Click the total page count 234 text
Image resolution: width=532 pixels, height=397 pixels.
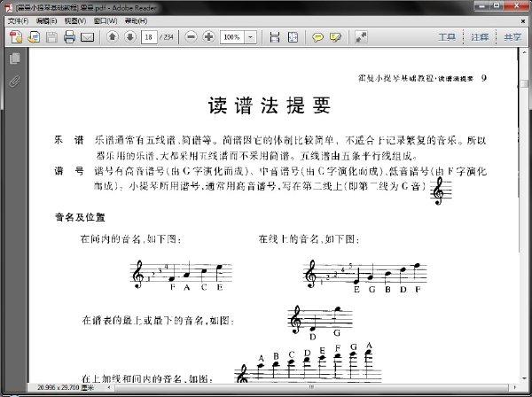[167, 37]
